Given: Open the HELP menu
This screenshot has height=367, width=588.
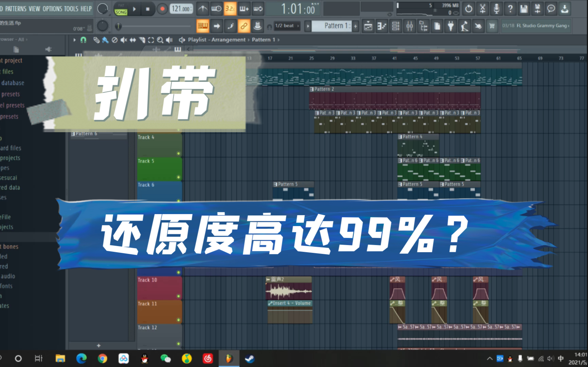Looking at the screenshot, I should pyautogui.click(x=86, y=9).
